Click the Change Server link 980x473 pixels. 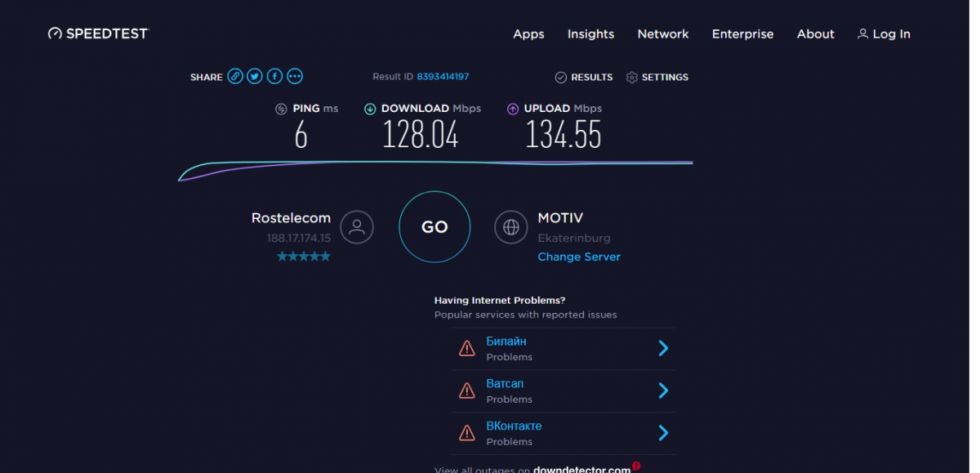click(x=579, y=257)
